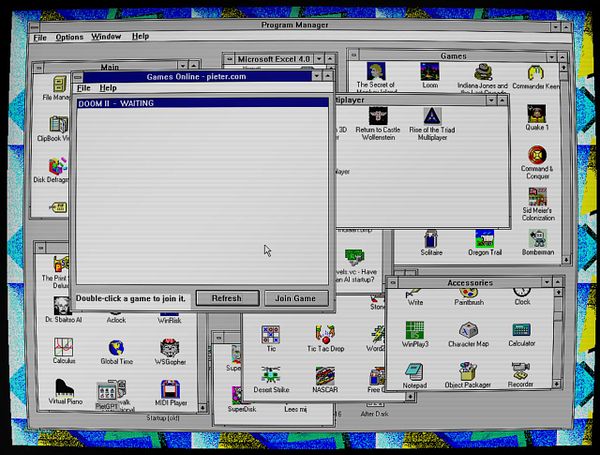The width and height of the screenshot is (600, 455).
Task: Open the Paintbrush icon in Accessories
Action: (x=469, y=294)
